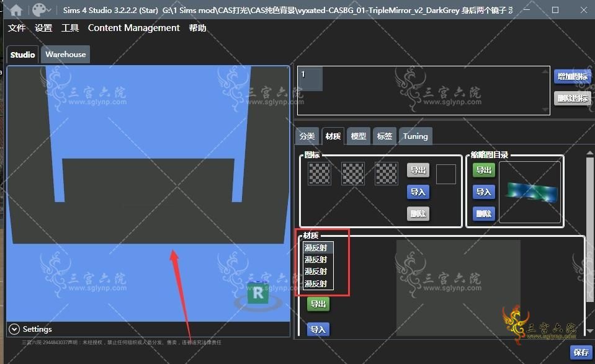Click the right panel scrollbar down arrow
Viewport: 595px width, 364px height.
[589, 331]
